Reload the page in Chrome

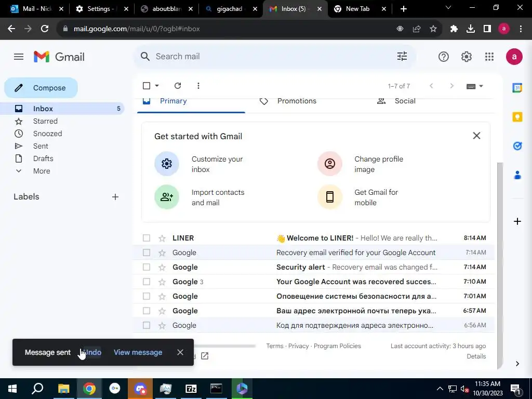[45, 29]
